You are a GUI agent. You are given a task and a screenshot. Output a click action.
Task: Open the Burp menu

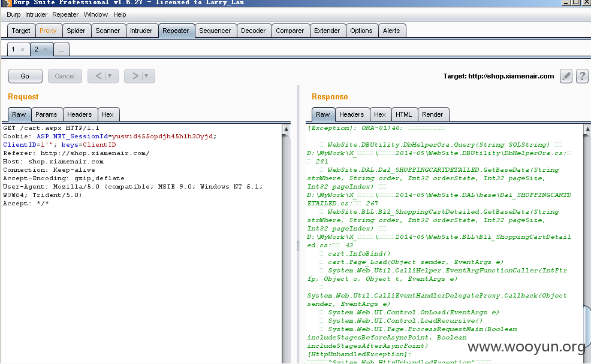(14, 14)
